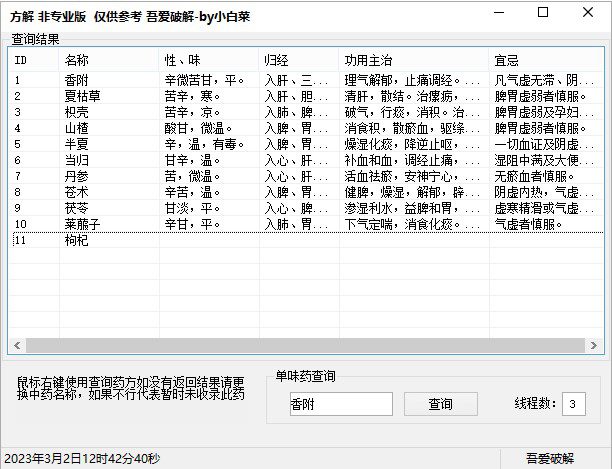This screenshot has width=612, height=469.
Task: Click the horizontal scrollbar thumb
Action: point(305,345)
